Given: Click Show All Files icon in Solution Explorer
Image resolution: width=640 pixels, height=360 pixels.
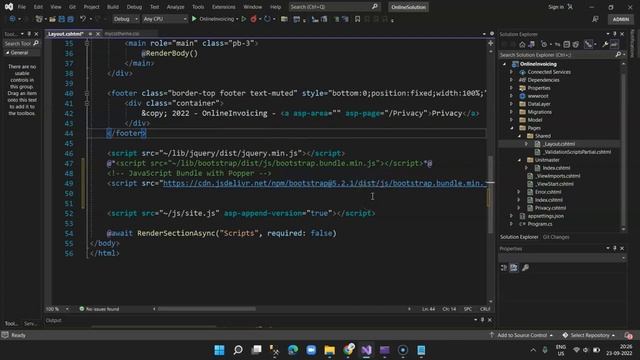Looking at the screenshot, I should tap(576, 44).
